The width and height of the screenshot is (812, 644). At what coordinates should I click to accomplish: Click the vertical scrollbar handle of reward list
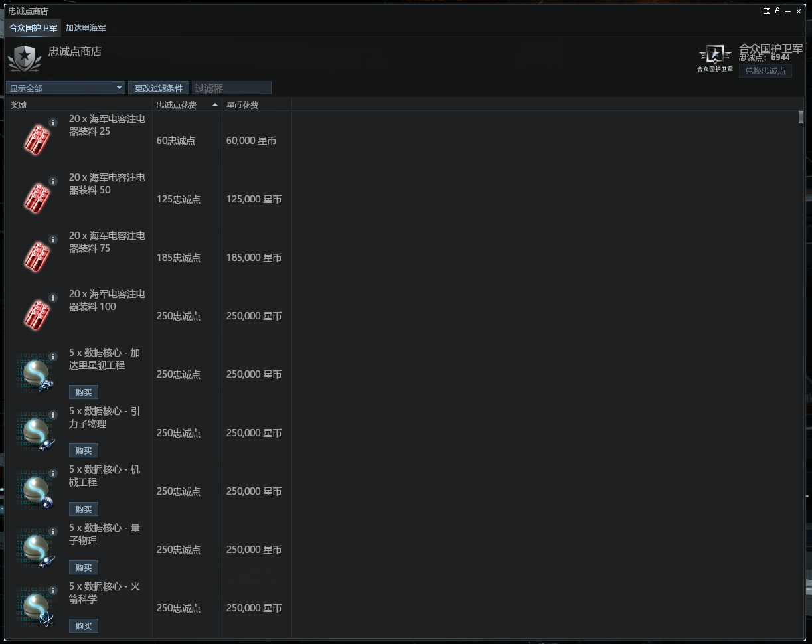[x=801, y=118]
